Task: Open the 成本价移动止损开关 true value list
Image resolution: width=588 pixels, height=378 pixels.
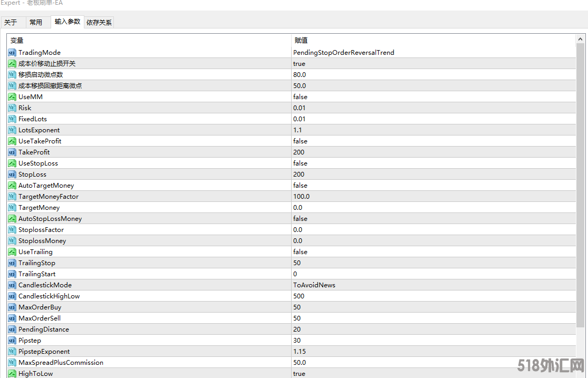Action: (x=433, y=64)
